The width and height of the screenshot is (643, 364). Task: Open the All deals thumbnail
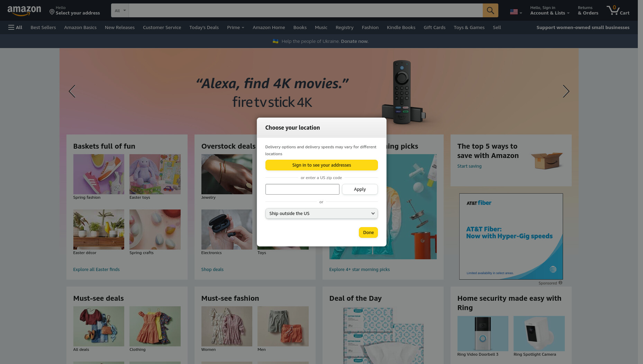(99, 326)
